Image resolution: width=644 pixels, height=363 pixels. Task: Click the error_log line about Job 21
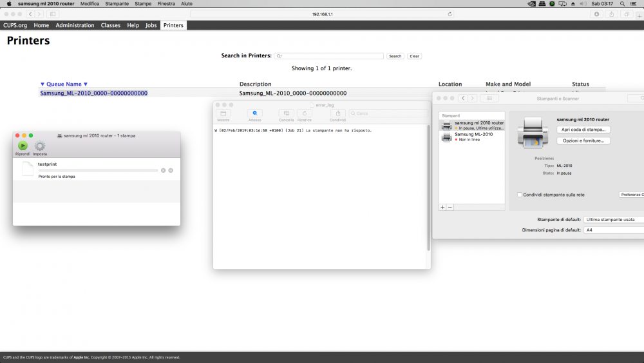click(293, 130)
